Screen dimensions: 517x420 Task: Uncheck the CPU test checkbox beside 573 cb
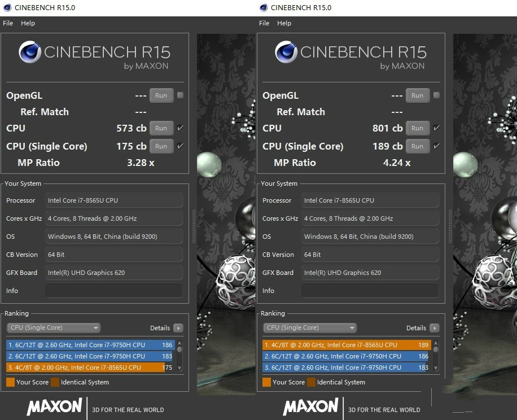[181, 128]
